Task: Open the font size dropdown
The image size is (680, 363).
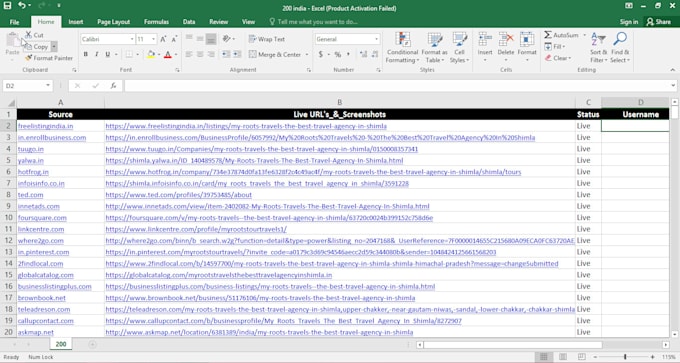Action: [153, 39]
